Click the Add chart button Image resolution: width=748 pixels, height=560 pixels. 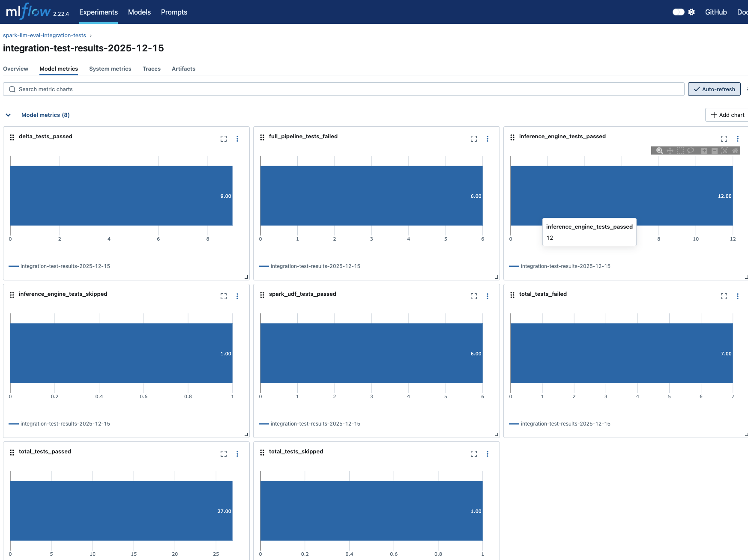pyautogui.click(x=727, y=115)
